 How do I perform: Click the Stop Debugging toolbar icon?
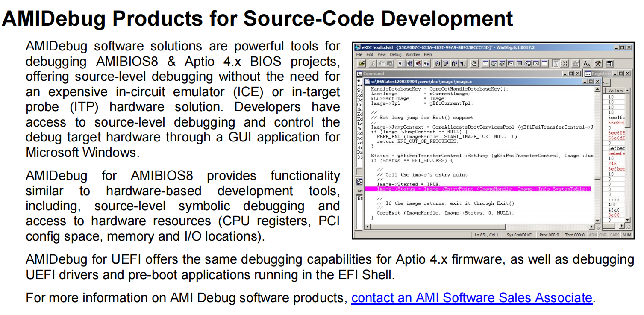418,63
